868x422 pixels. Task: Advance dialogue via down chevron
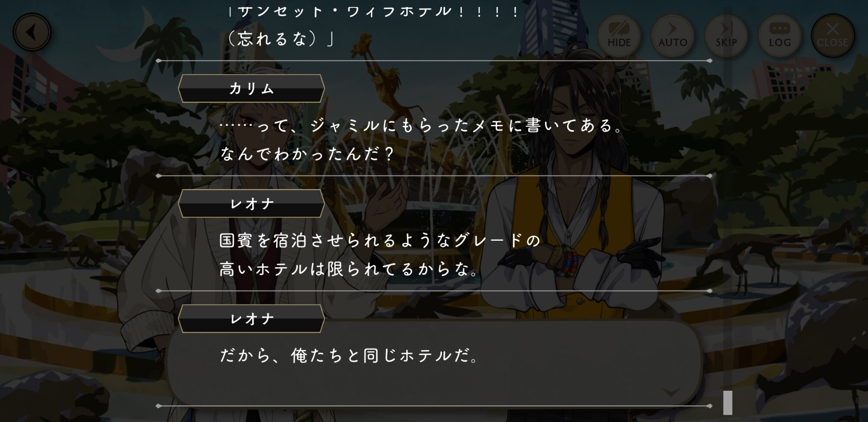coord(671,393)
